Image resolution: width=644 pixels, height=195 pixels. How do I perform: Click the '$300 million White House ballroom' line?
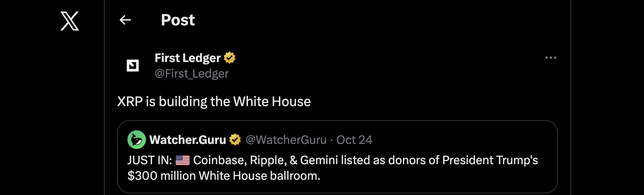pyautogui.click(x=224, y=176)
